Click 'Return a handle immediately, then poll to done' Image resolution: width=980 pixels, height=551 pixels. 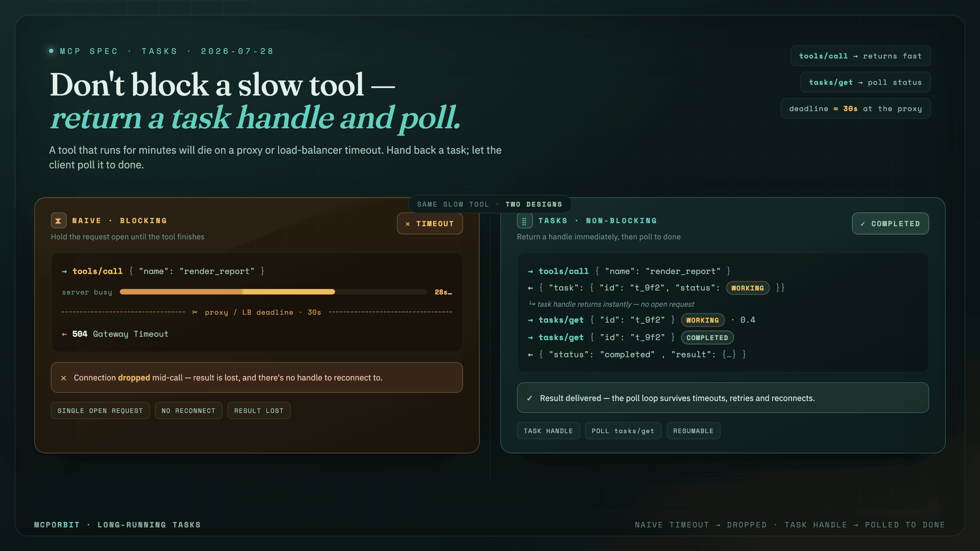598,237
